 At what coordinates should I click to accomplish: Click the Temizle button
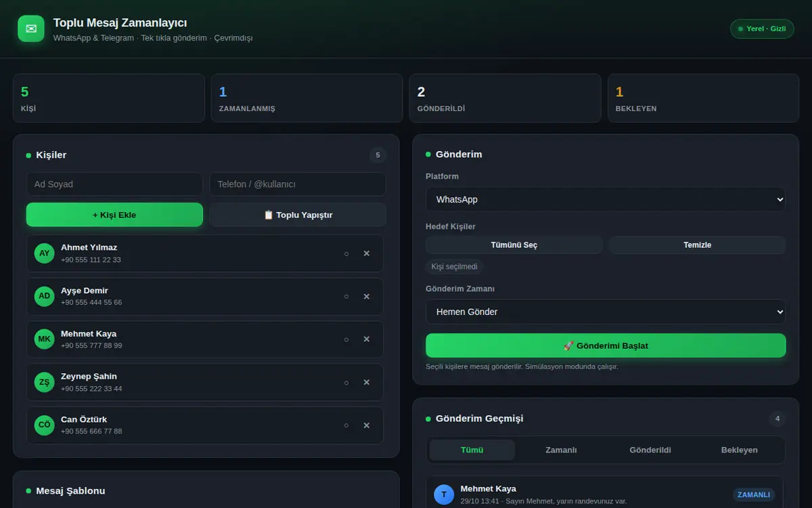coord(697,245)
